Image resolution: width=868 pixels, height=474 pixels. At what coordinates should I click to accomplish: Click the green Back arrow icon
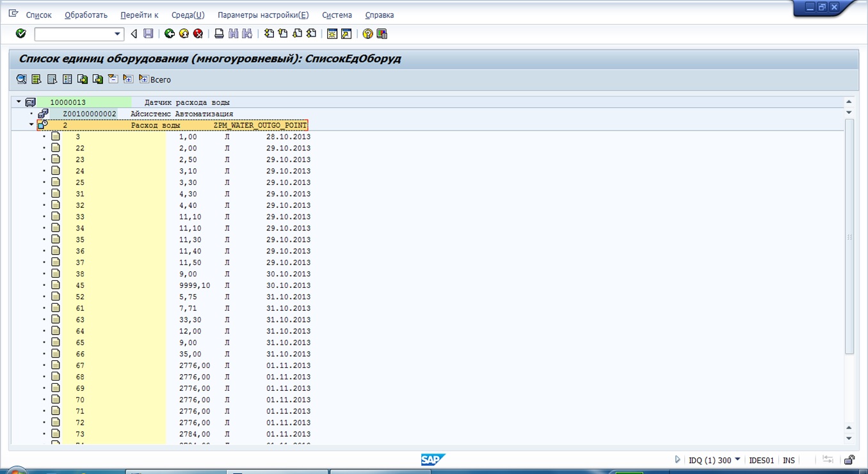[x=170, y=33]
